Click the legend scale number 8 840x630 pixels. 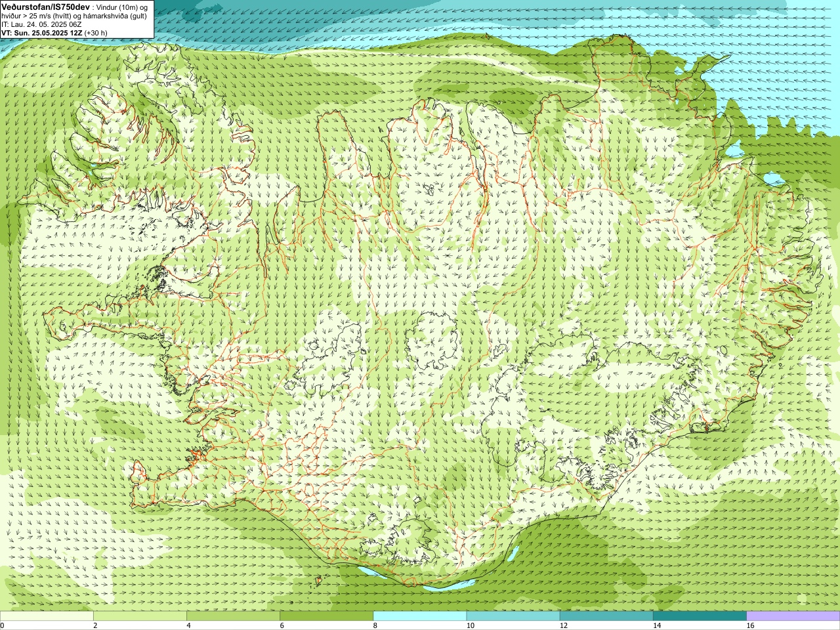click(x=375, y=625)
